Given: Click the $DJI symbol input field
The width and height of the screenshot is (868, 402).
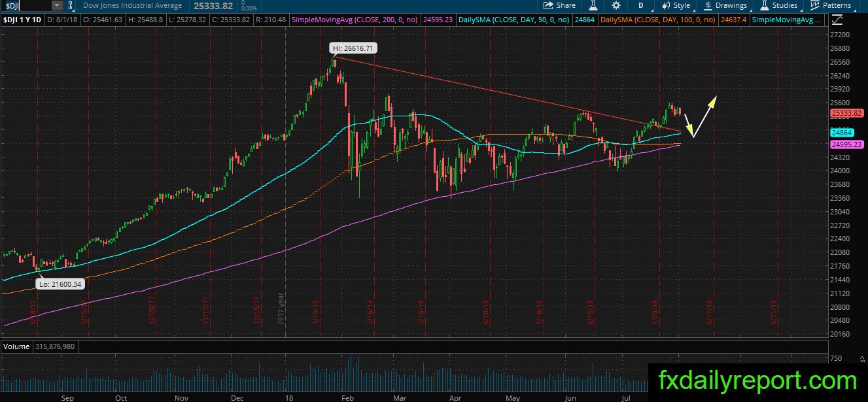Looking at the screenshot, I should (26, 5).
